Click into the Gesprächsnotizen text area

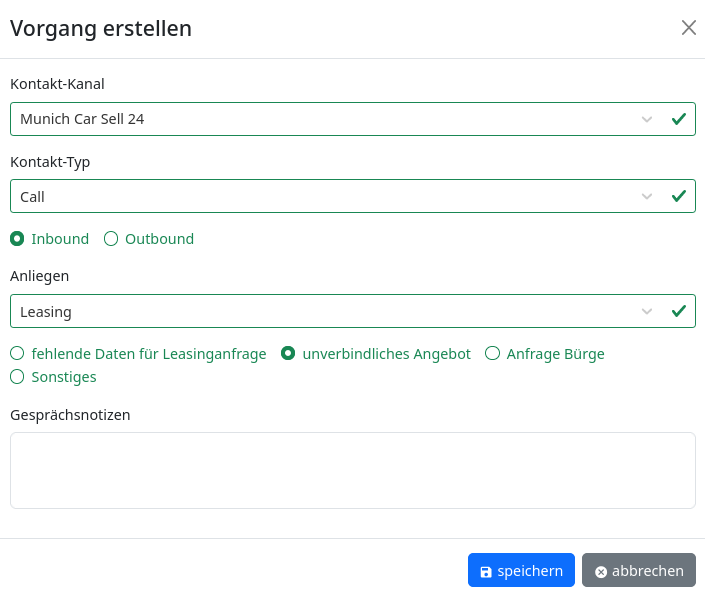tap(352, 470)
